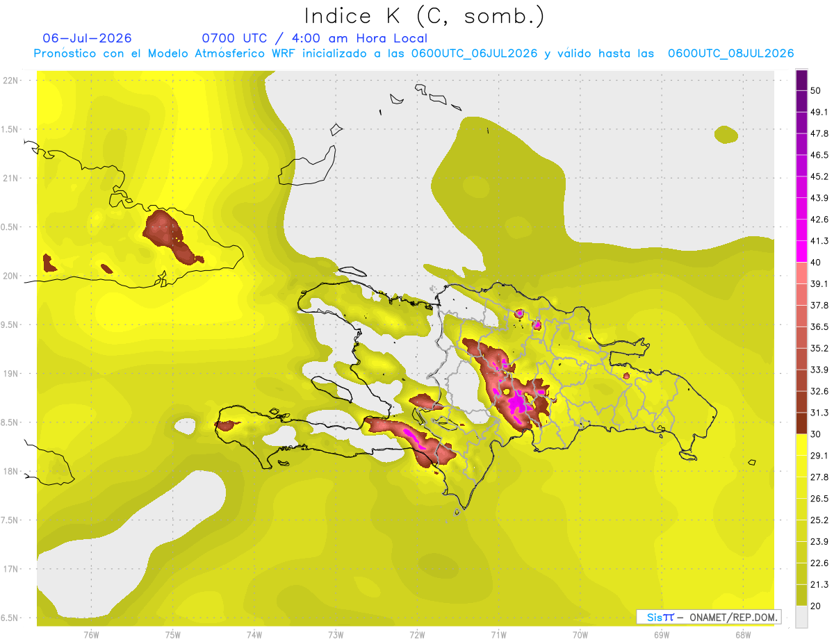The width and height of the screenshot is (834, 644).
Task: Click the "43.9" color scale value
Action: [x=819, y=198]
